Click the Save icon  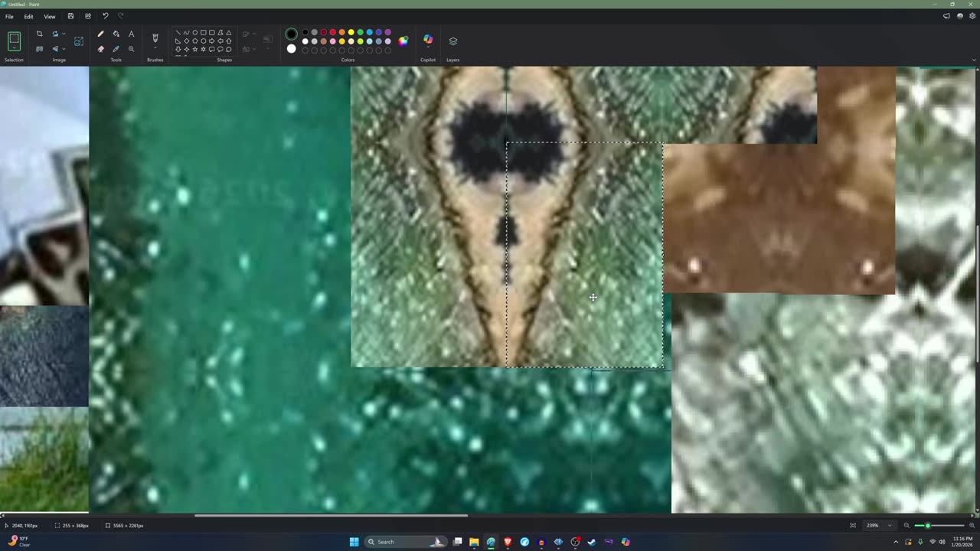(x=70, y=16)
